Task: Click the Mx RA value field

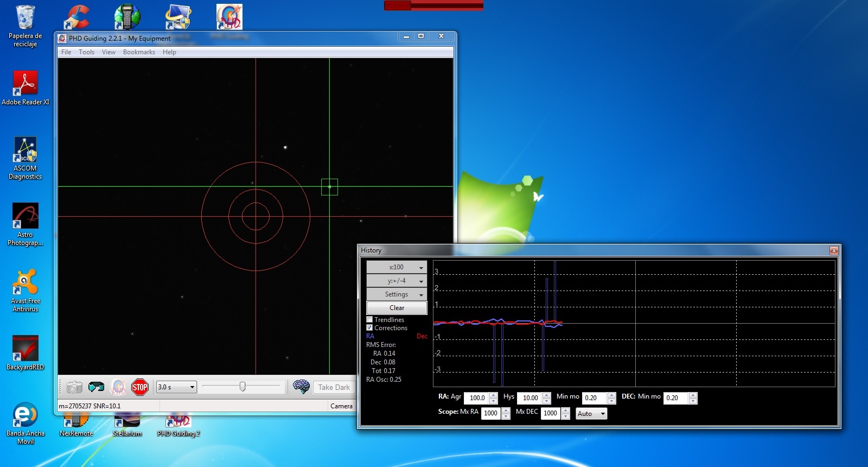Action: (492, 413)
